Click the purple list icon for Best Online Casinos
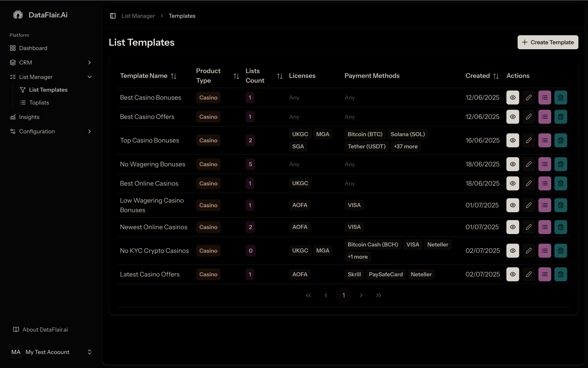588x368 pixels. (x=544, y=184)
